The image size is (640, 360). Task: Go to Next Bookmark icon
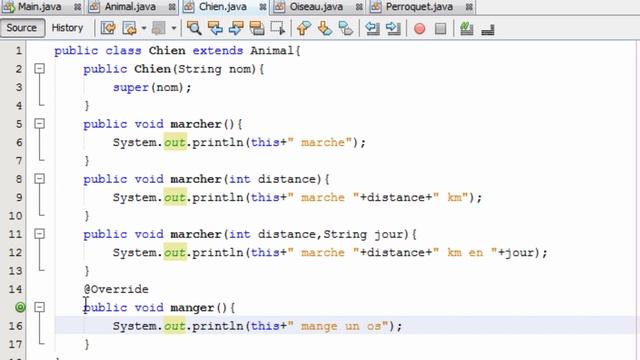(325, 28)
